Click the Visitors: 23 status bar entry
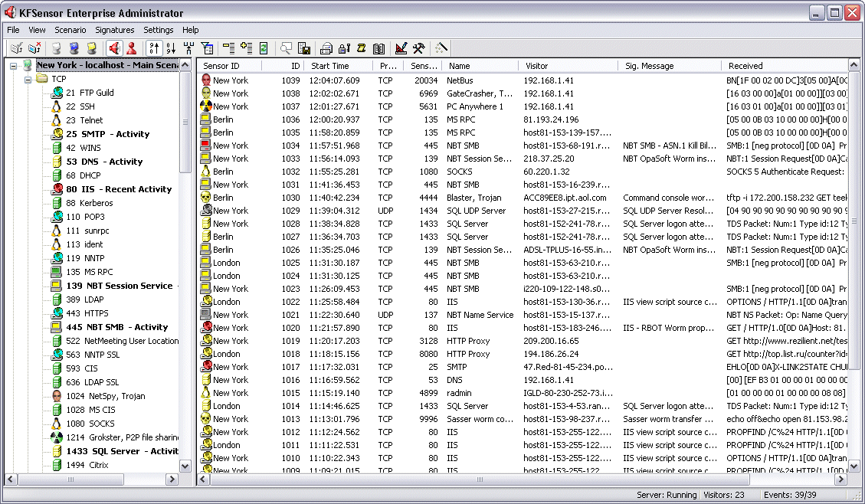The height and width of the screenshot is (504, 865). point(724,495)
